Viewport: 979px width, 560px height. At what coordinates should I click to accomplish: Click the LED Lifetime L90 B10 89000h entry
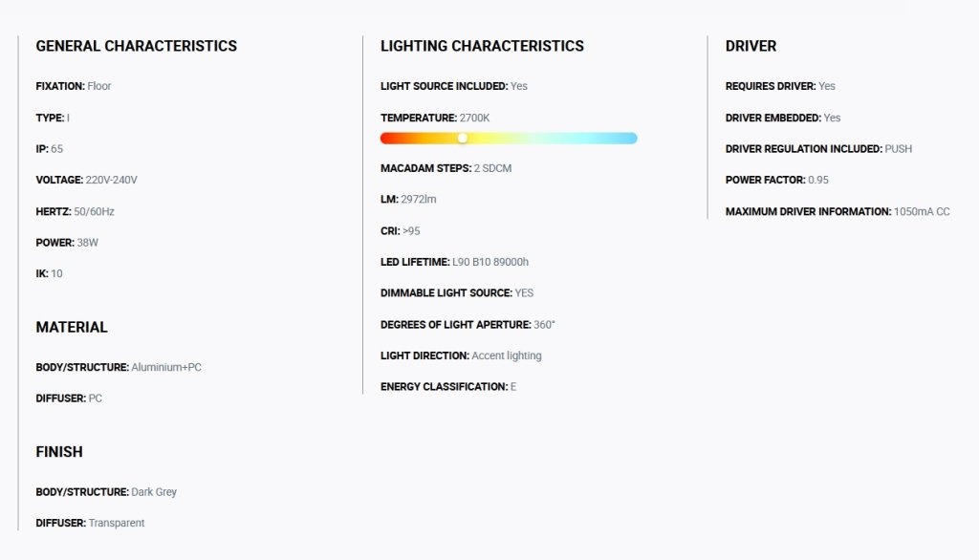coord(454,262)
